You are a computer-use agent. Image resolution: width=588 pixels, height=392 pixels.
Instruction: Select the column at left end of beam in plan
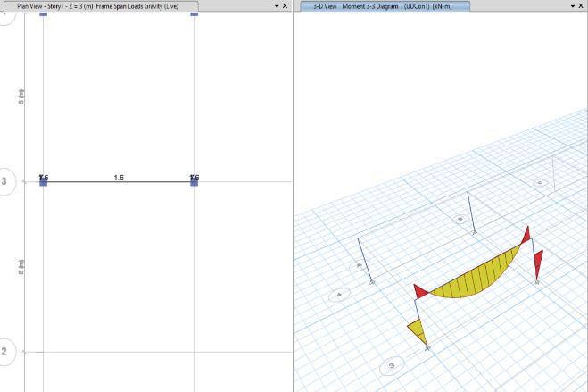(44, 182)
